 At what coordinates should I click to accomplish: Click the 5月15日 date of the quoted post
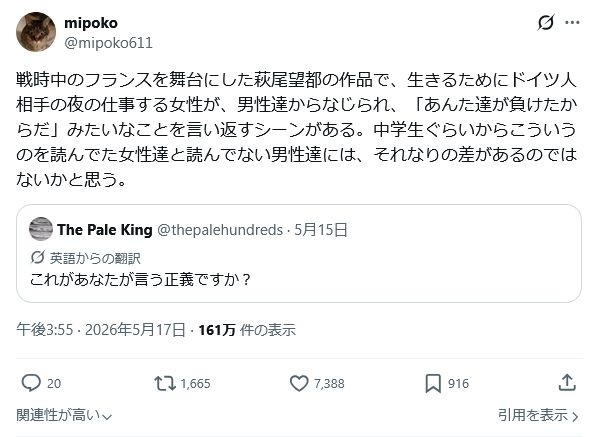pos(321,230)
